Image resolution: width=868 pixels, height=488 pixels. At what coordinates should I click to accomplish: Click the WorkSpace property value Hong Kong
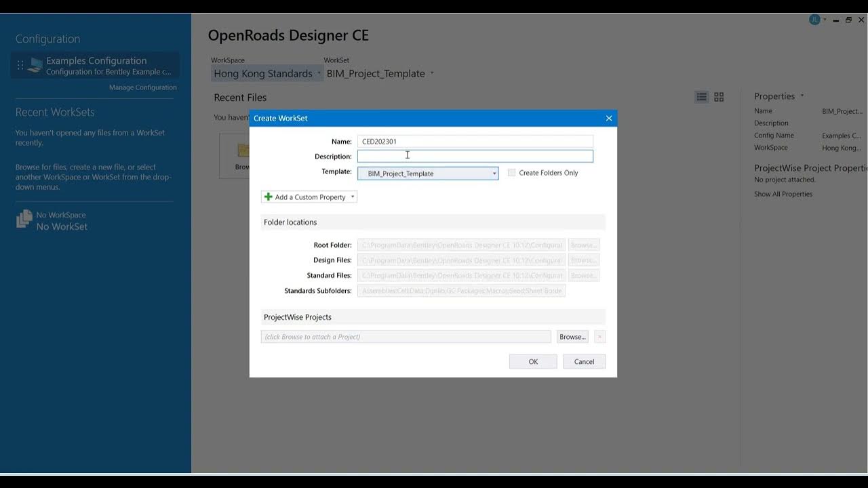(842, 148)
